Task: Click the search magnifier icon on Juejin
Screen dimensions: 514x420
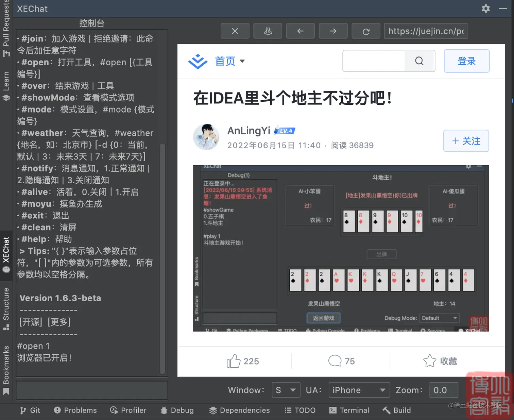Action: (419, 61)
